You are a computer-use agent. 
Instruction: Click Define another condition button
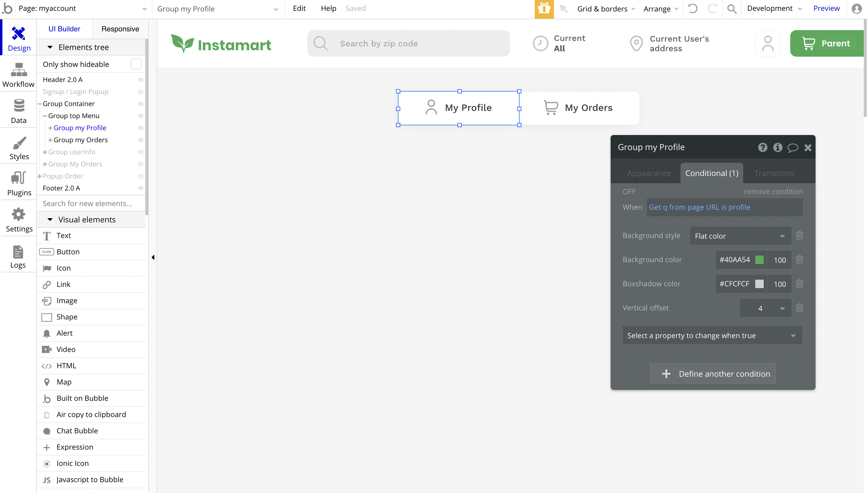pos(712,374)
